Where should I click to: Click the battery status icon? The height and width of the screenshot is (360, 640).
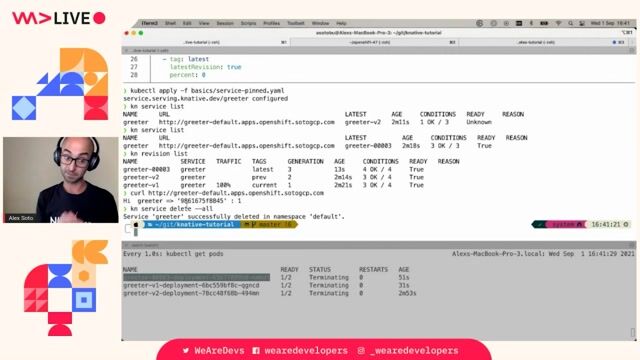(x=544, y=23)
